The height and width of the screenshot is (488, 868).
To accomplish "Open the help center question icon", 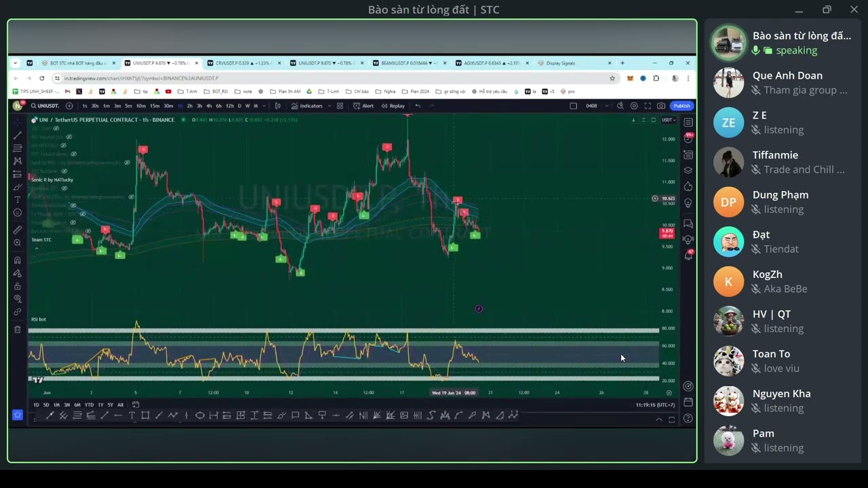I will pos(688,418).
